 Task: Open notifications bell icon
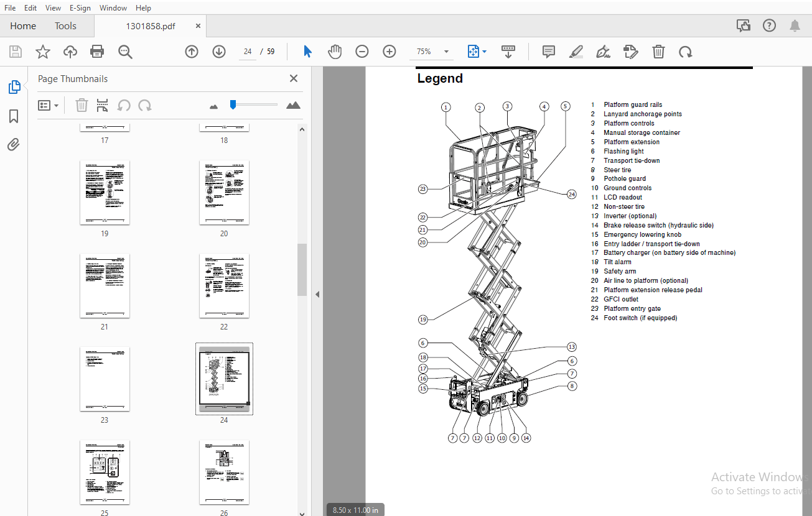coord(795,25)
